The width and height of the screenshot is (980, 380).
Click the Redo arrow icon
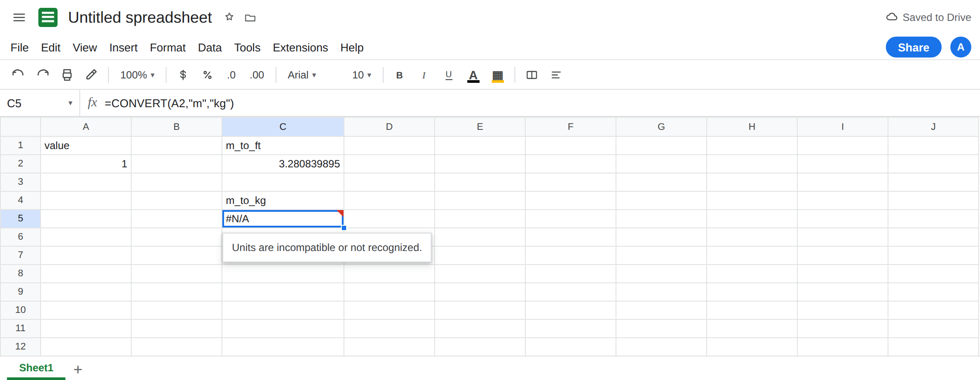[x=43, y=75]
